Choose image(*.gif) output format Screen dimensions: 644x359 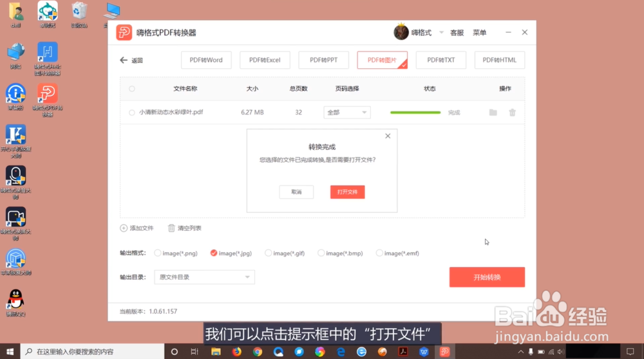pos(268,253)
